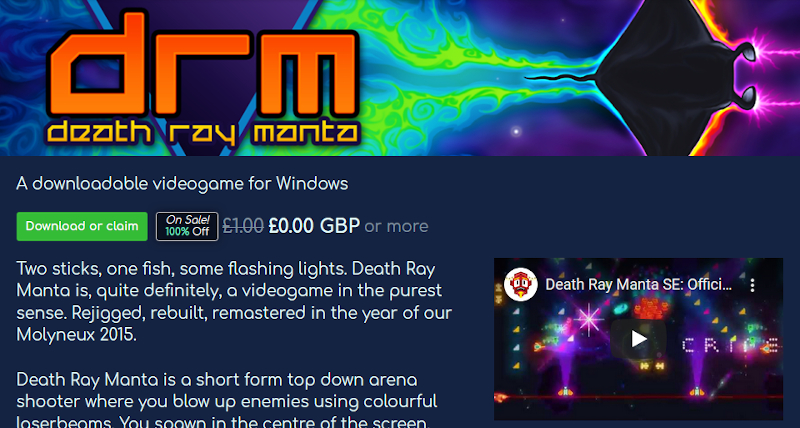Viewport: 800px width, 428px height.
Task: Click the pink starburst in video preview
Action: pyautogui.click(x=588, y=320)
